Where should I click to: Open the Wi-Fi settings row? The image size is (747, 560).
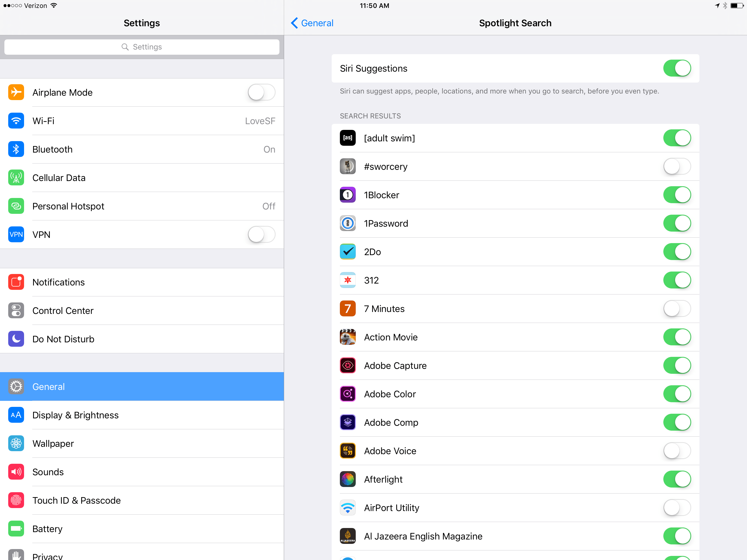click(142, 121)
